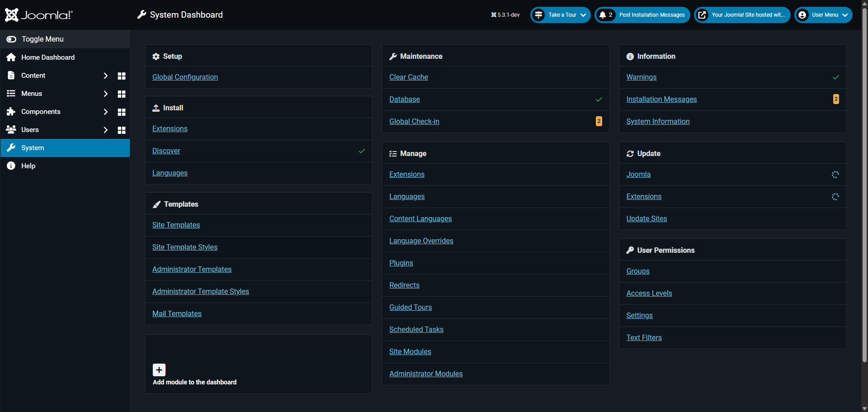Open Guided Tours link
Viewport: 868px width, 412px height.
tap(410, 308)
